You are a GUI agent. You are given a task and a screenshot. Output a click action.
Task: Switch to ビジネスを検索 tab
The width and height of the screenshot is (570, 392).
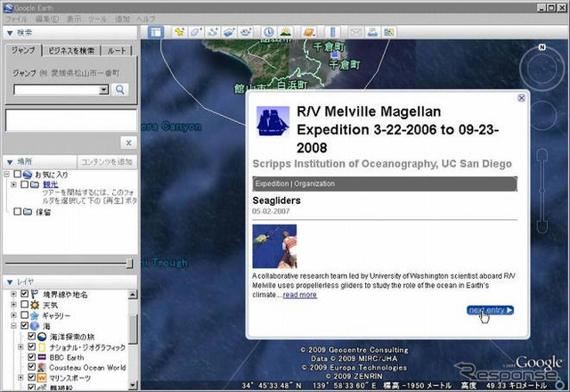[x=71, y=51]
